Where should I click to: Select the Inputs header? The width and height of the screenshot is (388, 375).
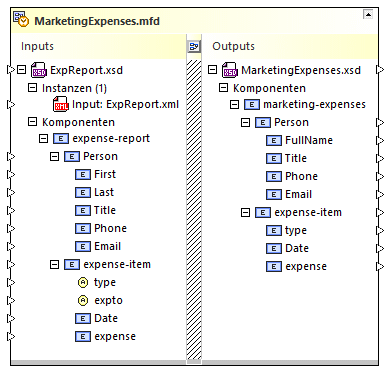(37, 46)
